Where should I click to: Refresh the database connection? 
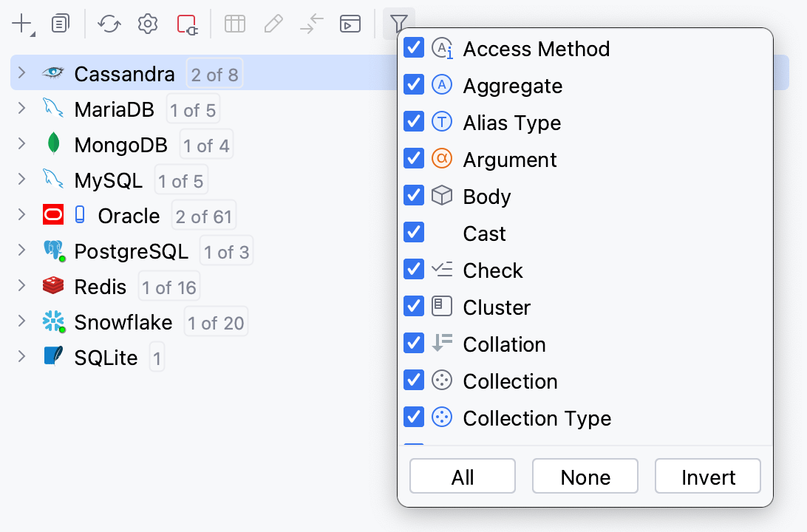click(109, 23)
